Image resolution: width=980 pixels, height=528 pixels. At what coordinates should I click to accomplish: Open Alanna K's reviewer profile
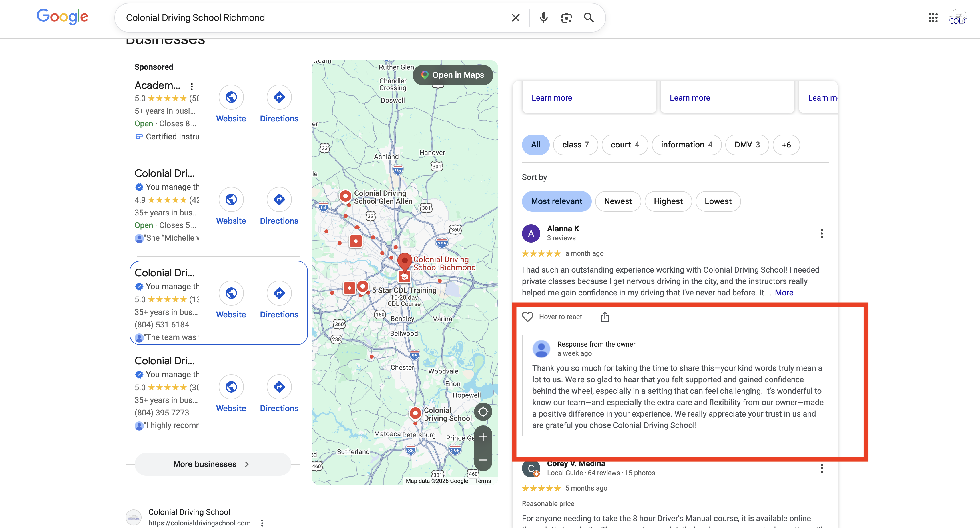563,229
